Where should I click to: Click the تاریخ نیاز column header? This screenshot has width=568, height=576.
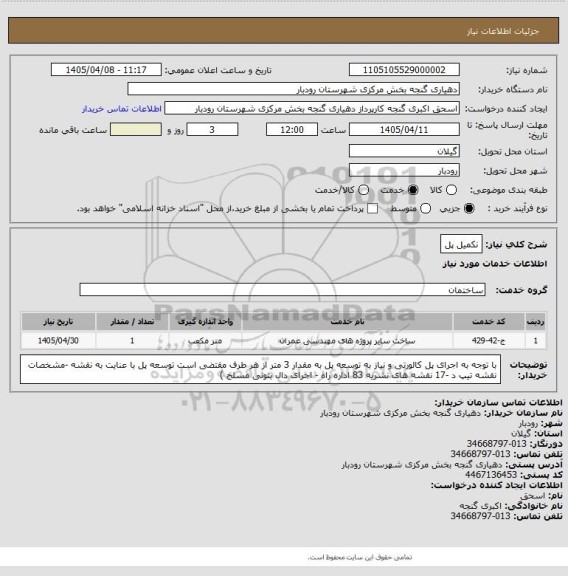[x=58, y=322]
